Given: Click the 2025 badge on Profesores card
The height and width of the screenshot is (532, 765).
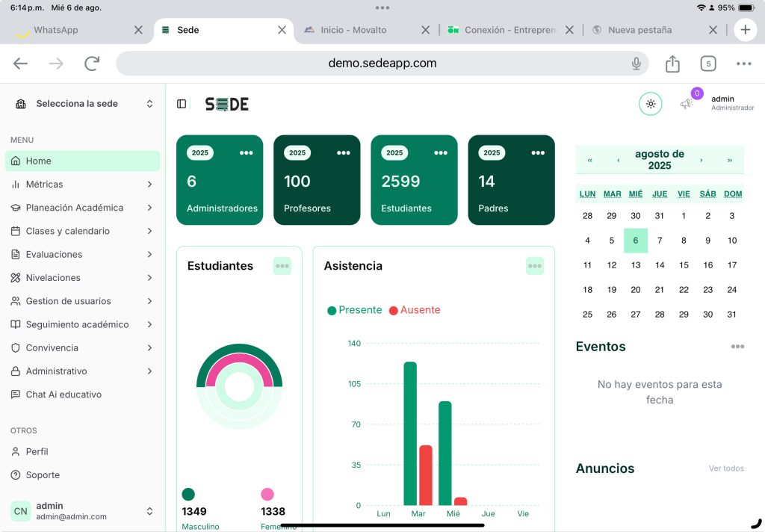Looking at the screenshot, I should (x=297, y=152).
